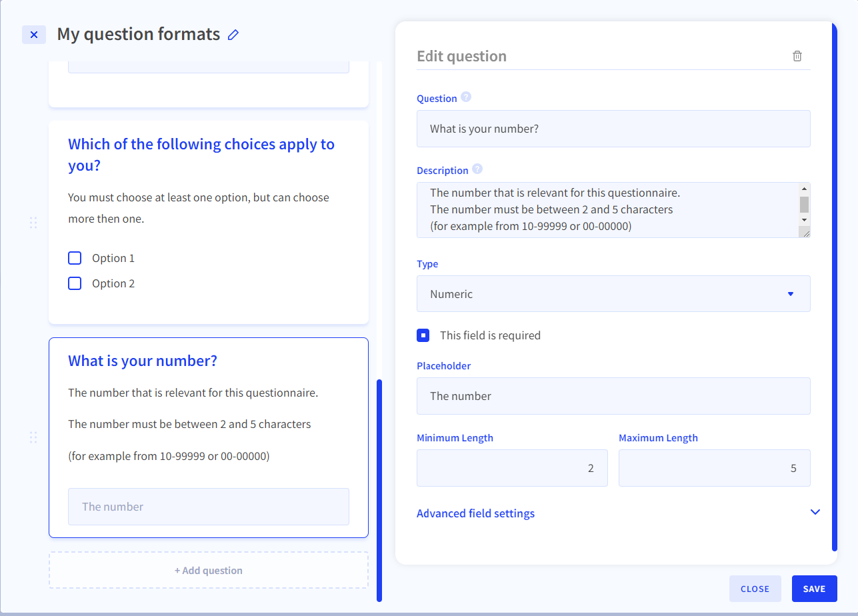Image resolution: width=858 pixels, height=616 pixels.
Task: Click the pencil icon to rename the form
Action: point(233,35)
